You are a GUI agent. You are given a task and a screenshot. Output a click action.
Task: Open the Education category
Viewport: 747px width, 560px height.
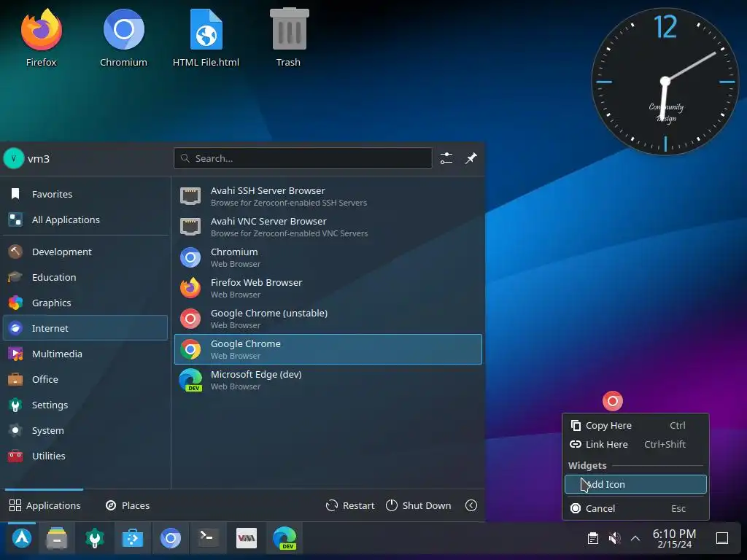(86, 277)
